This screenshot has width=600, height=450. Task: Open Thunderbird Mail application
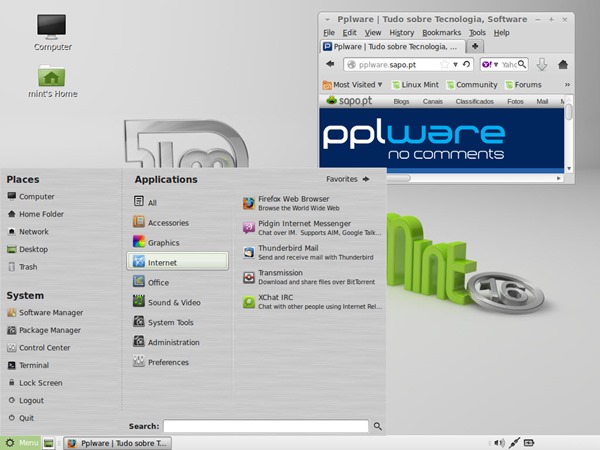click(312, 252)
